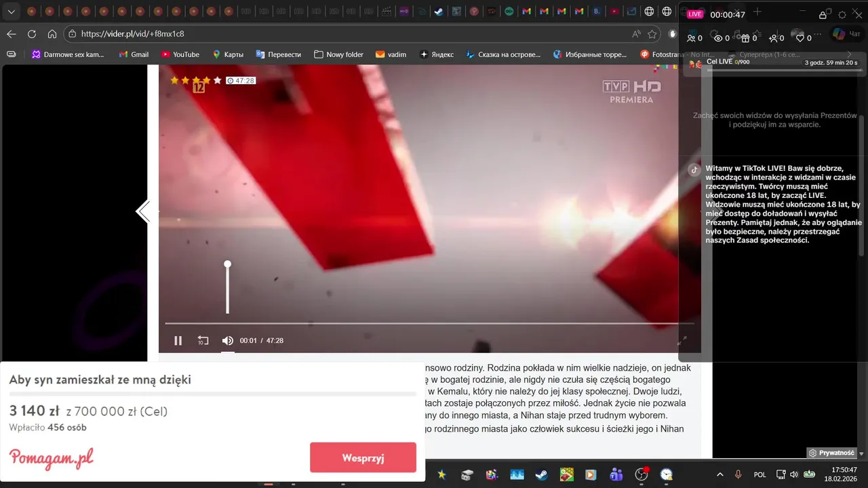
Task: Click the pink LIVE badge
Action: point(695,14)
